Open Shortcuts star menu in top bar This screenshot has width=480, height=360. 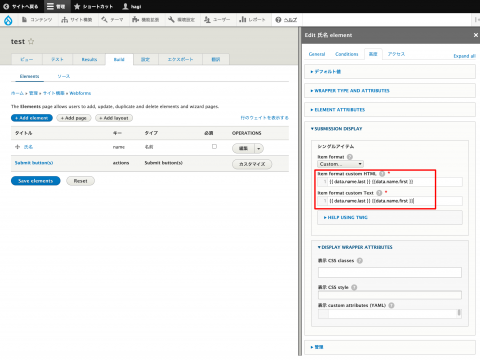point(93,6)
